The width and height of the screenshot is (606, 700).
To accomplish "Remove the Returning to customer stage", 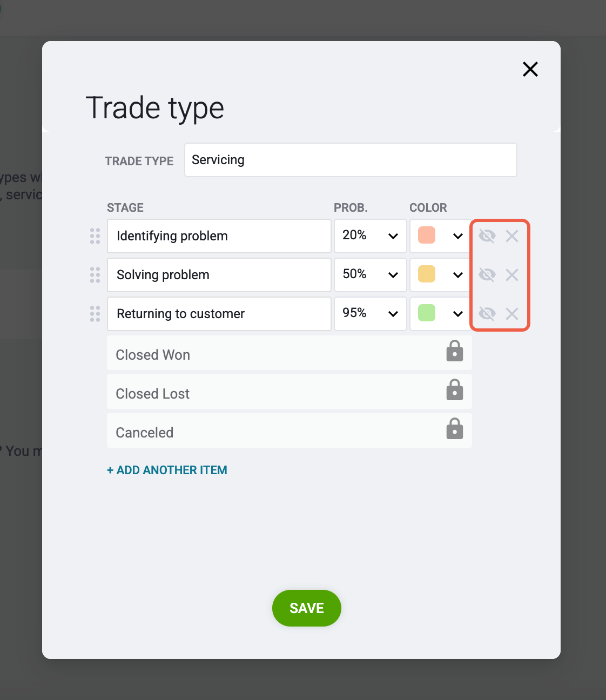I will tap(512, 314).
